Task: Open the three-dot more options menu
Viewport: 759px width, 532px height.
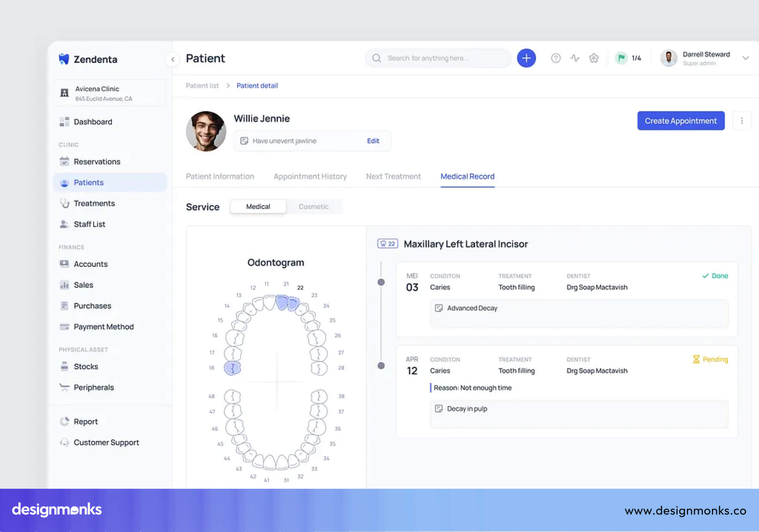Action: click(742, 121)
